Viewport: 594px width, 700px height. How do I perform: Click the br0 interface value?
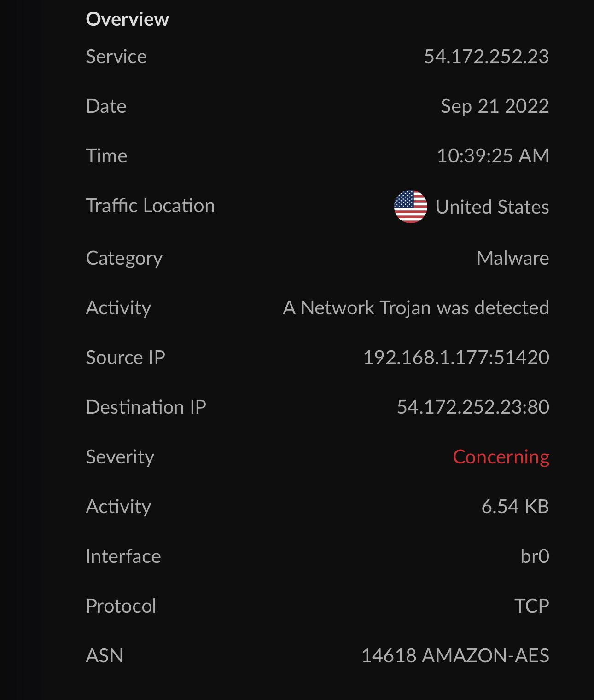point(534,556)
